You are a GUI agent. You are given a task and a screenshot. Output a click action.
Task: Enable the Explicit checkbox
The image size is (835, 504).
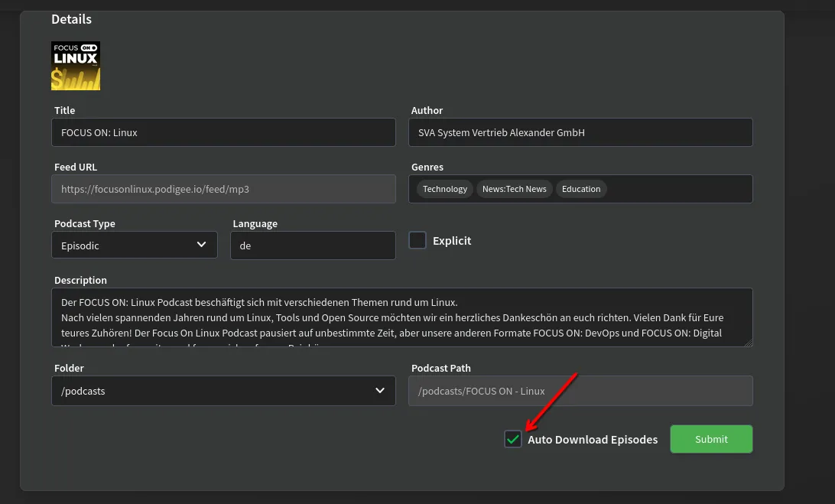pyautogui.click(x=417, y=240)
